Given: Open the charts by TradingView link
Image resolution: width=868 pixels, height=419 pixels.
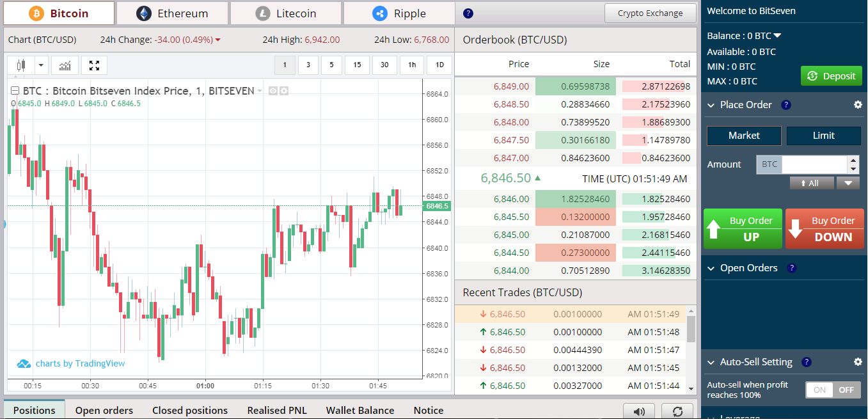Looking at the screenshot, I should 81,363.
